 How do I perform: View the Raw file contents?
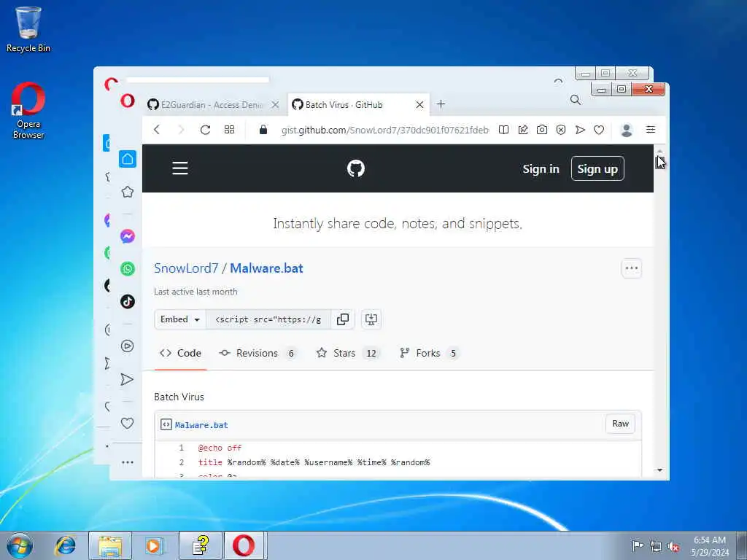(x=620, y=424)
